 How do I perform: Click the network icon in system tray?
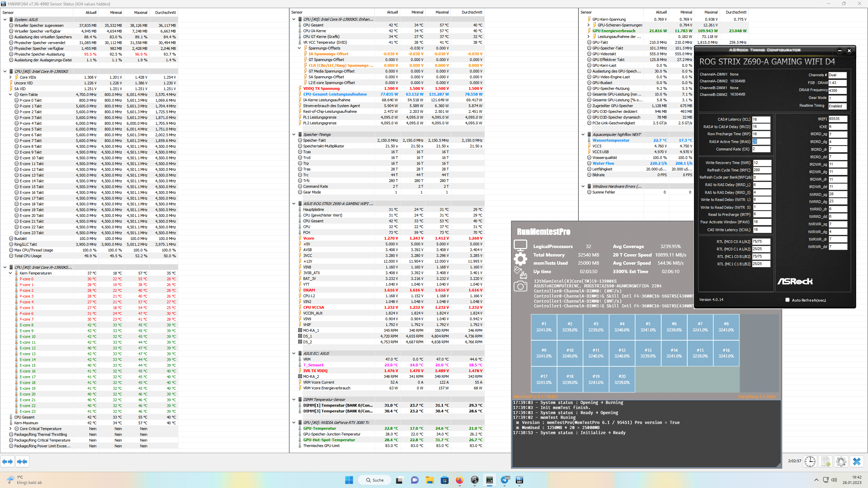click(x=826, y=480)
